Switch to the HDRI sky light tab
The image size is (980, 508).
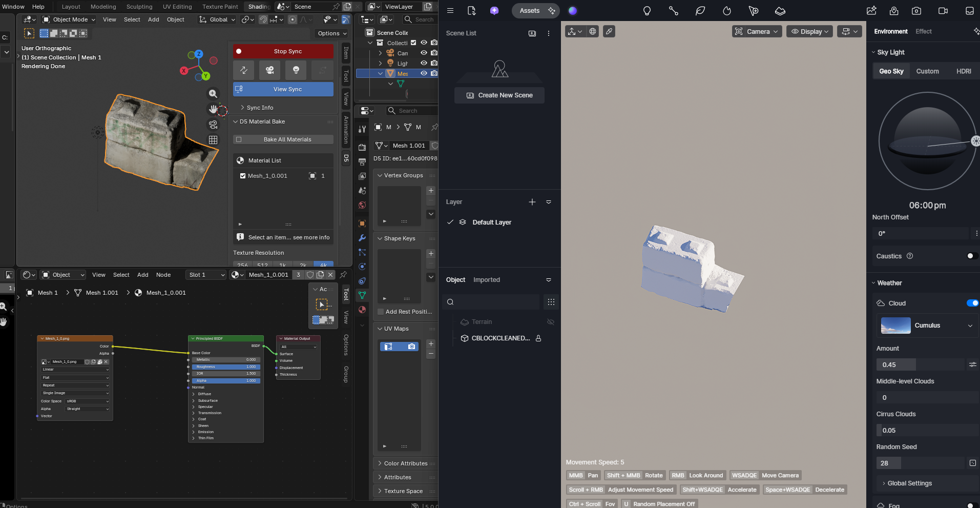(x=963, y=71)
